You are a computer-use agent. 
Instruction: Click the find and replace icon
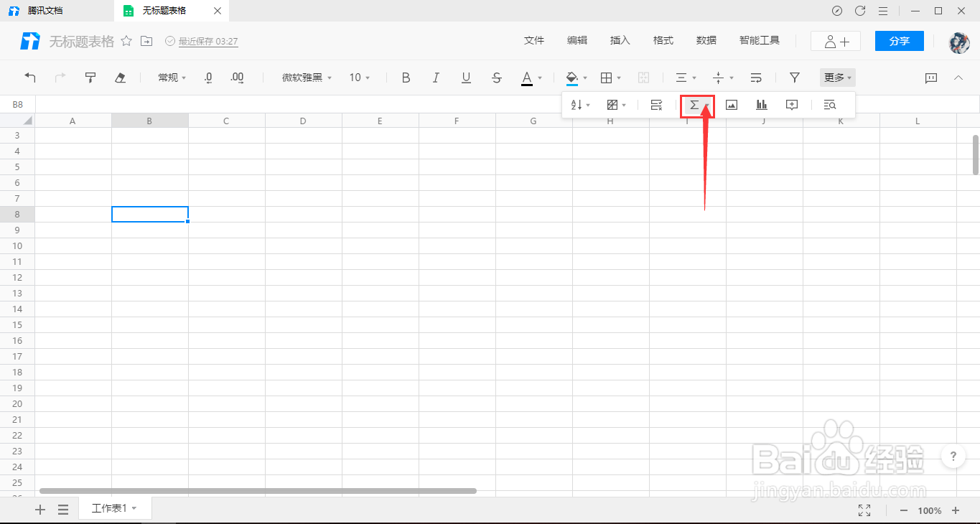click(830, 105)
